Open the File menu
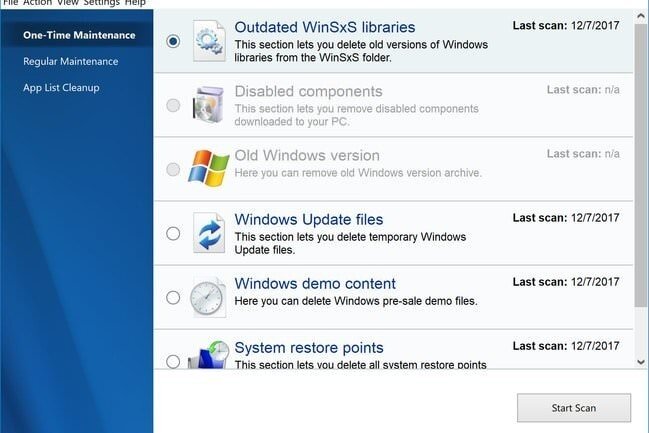 11,2
